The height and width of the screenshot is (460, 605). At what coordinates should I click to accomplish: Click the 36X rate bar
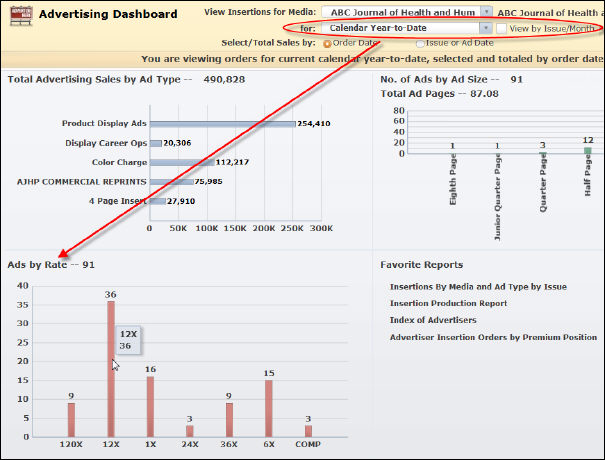[229, 420]
